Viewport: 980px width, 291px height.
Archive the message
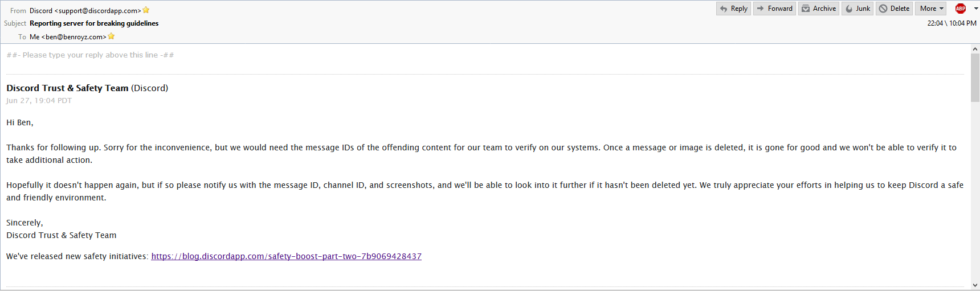(819, 9)
